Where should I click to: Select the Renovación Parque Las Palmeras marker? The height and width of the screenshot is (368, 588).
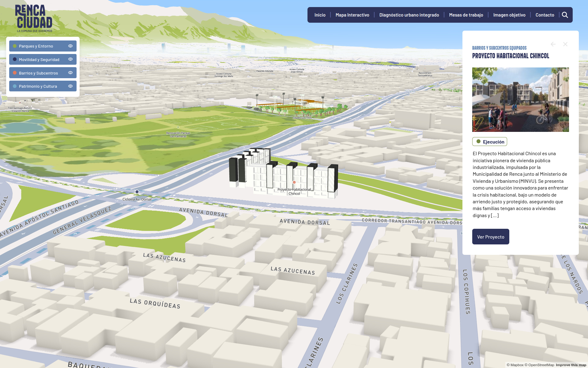(x=178, y=127)
